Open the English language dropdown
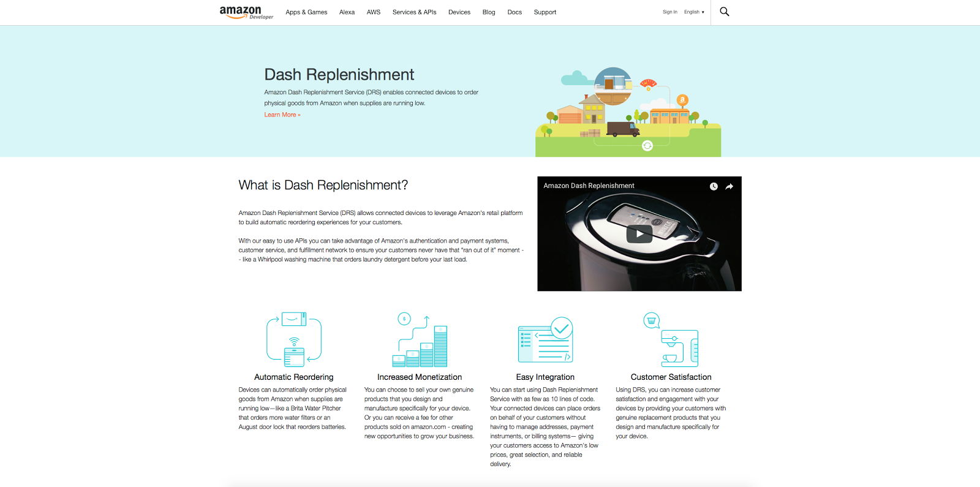This screenshot has height=487, width=980. [694, 12]
